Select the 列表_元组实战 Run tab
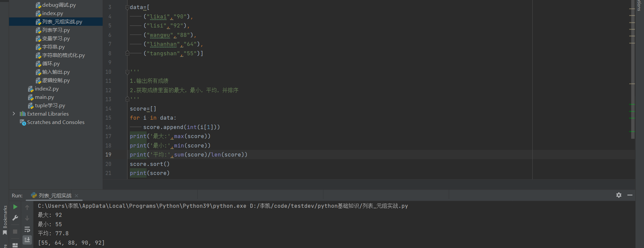Screen dimensions: 644x248 pos(55,196)
